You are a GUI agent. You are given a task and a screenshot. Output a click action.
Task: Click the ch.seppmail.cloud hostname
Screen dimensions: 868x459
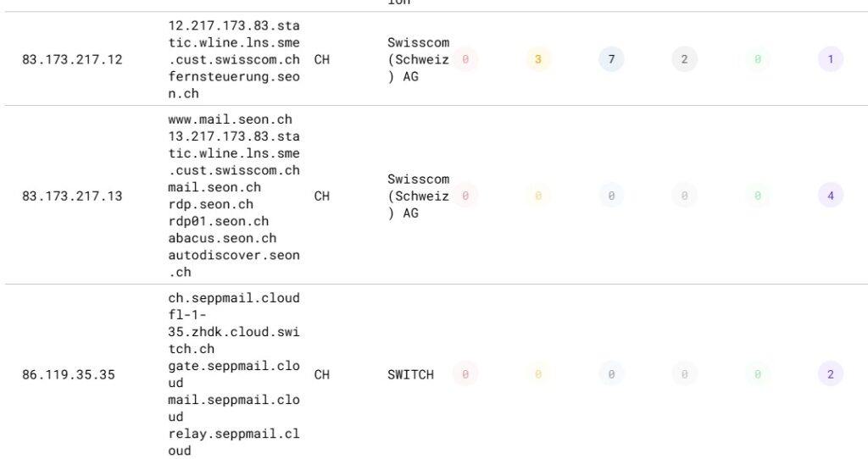tap(234, 298)
